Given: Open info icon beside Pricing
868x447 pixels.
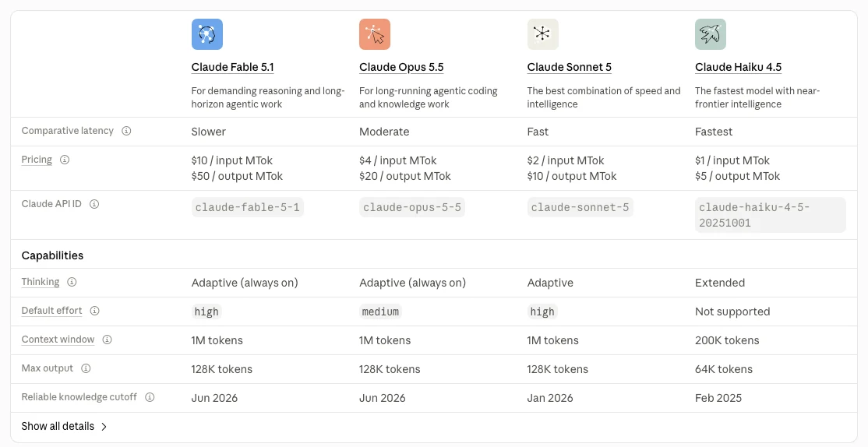Looking at the screenshot, I should 65,160.
